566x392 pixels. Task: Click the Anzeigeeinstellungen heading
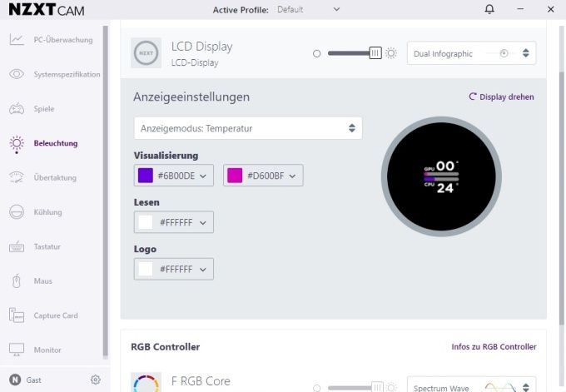191,97
